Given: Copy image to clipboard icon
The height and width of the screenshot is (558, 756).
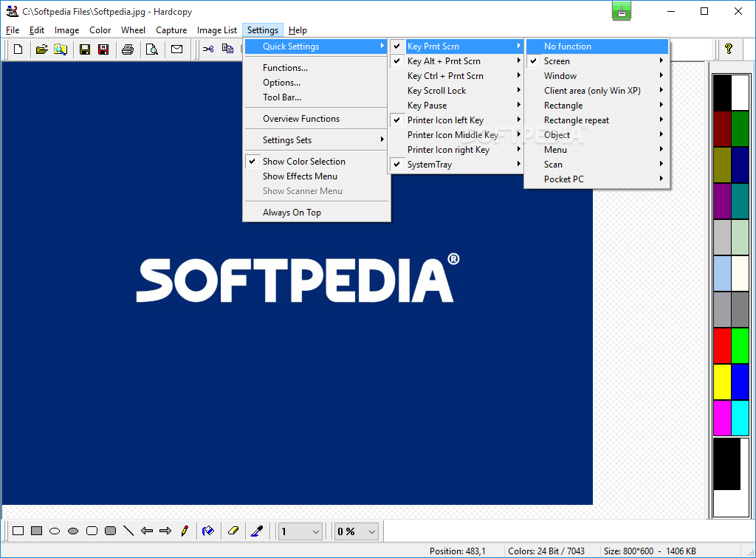Looking at the screenshot, I should point(227,49).
